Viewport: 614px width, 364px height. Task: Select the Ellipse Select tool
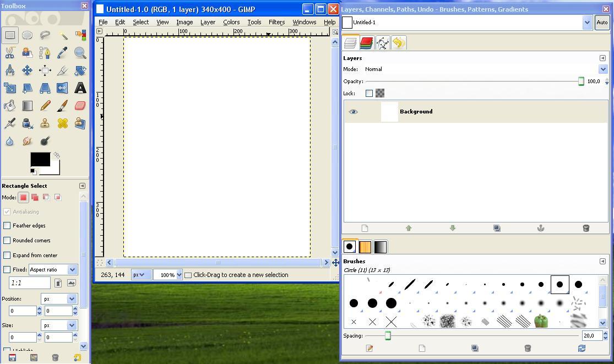27,34
